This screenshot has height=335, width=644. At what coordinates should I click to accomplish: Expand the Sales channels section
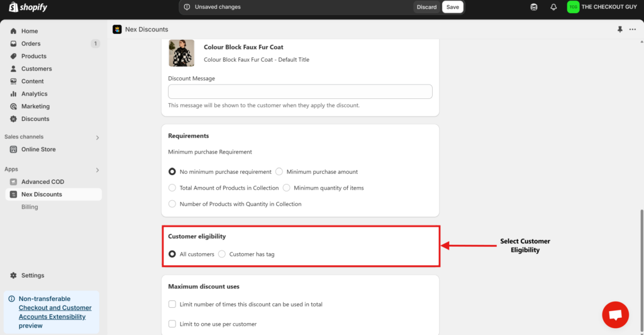(97, 137)
